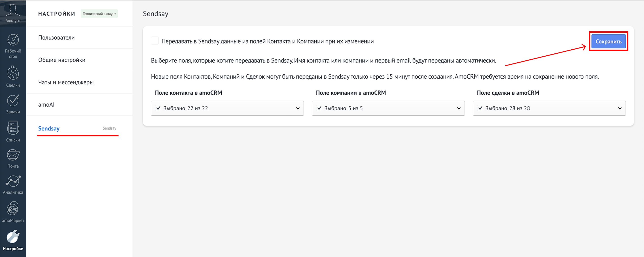Select Пользователи in settings menu
Image resolution: width=644 pixels, height=257 pixels.
coord(57,38)
